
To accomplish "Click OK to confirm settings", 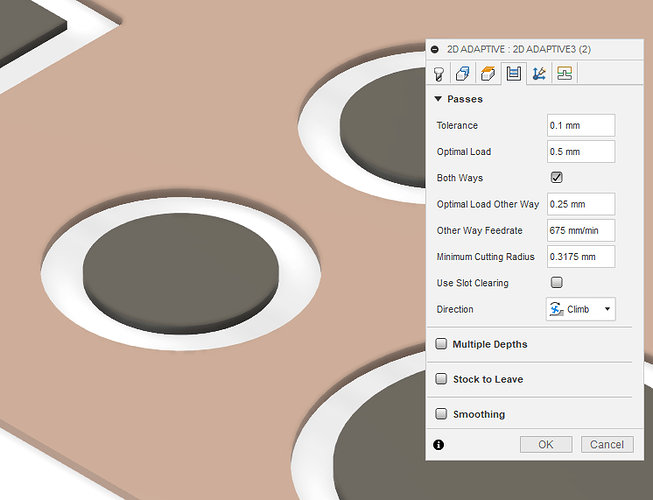I will click(x=546, y=444).
